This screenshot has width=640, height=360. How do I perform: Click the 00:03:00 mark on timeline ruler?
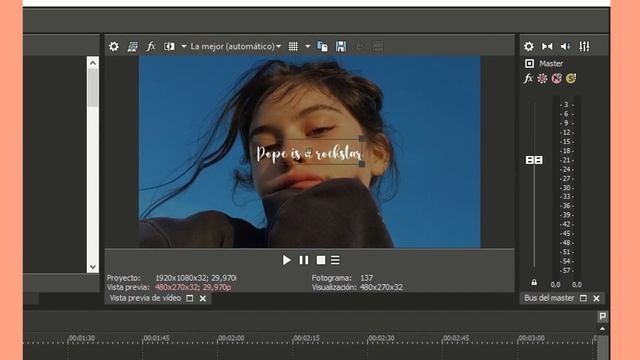(531, 338)
